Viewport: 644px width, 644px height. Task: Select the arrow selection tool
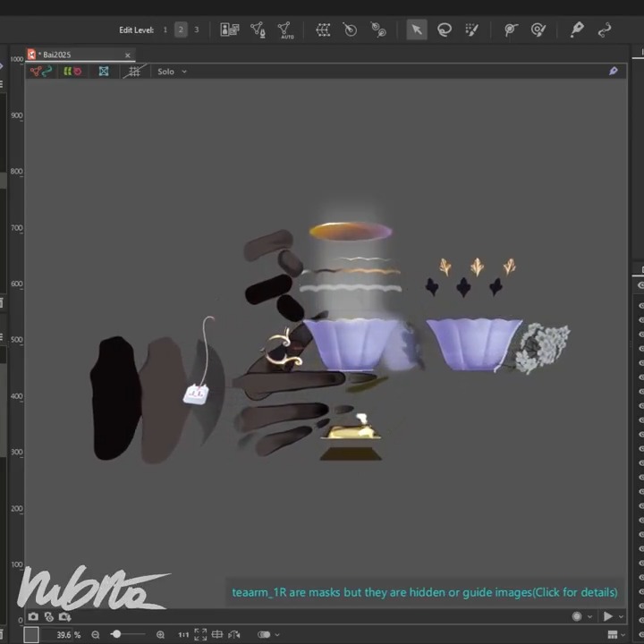(417, 30)
